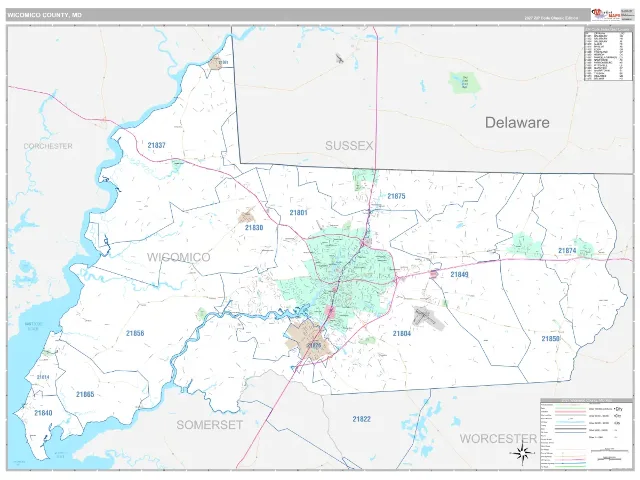Open the ZIP code index table
The image size is (640, 480).
(x=608, y=53)
